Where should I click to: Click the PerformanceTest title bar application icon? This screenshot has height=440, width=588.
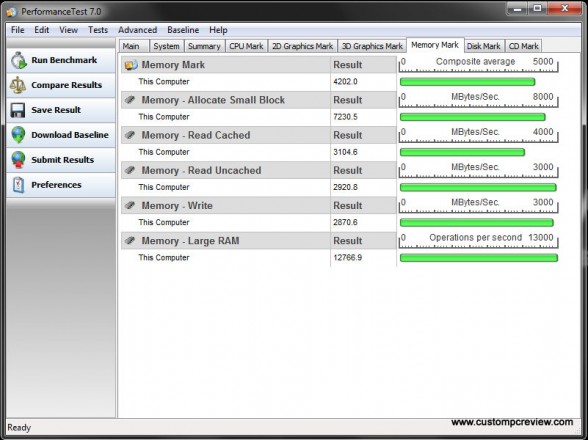point(11,12)
